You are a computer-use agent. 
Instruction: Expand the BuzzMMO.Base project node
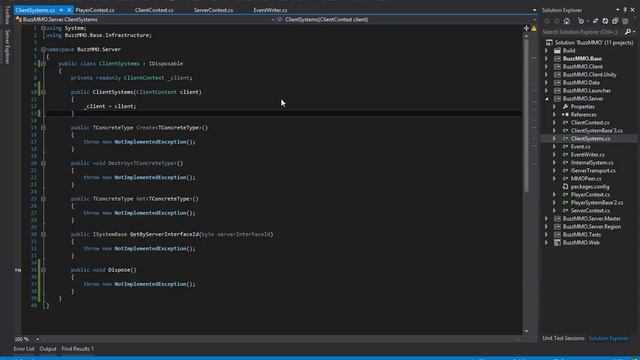[x=547, y=59]
